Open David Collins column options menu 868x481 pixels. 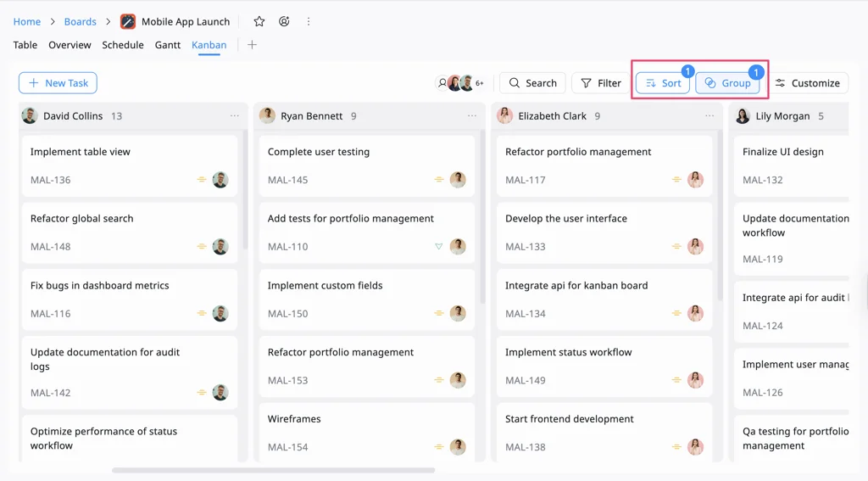tap(235, 116)
